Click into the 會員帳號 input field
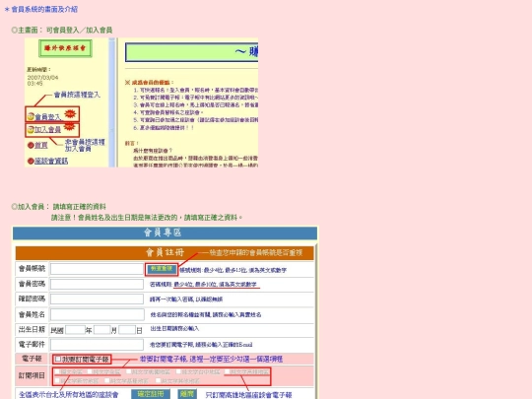This screenshot has height=399, width=532. [97, 269]
